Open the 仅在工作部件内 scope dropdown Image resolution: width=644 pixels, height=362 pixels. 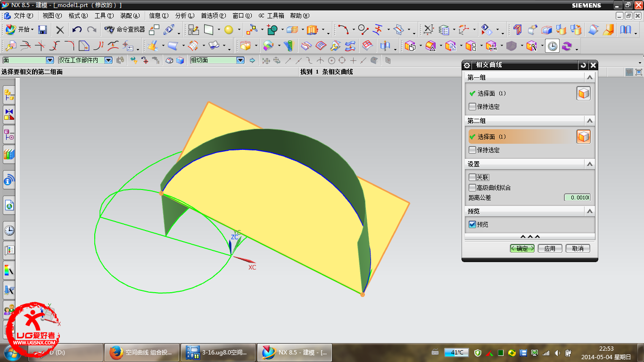coord(108,60)
